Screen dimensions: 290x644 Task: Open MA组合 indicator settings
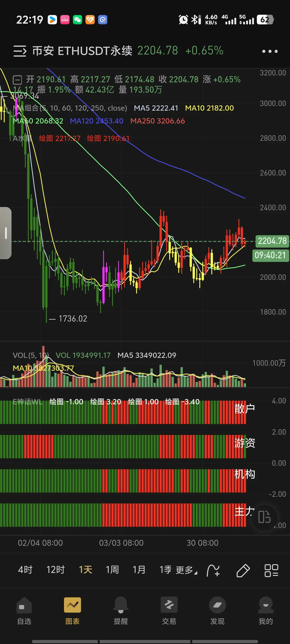[x=70, y=108]
